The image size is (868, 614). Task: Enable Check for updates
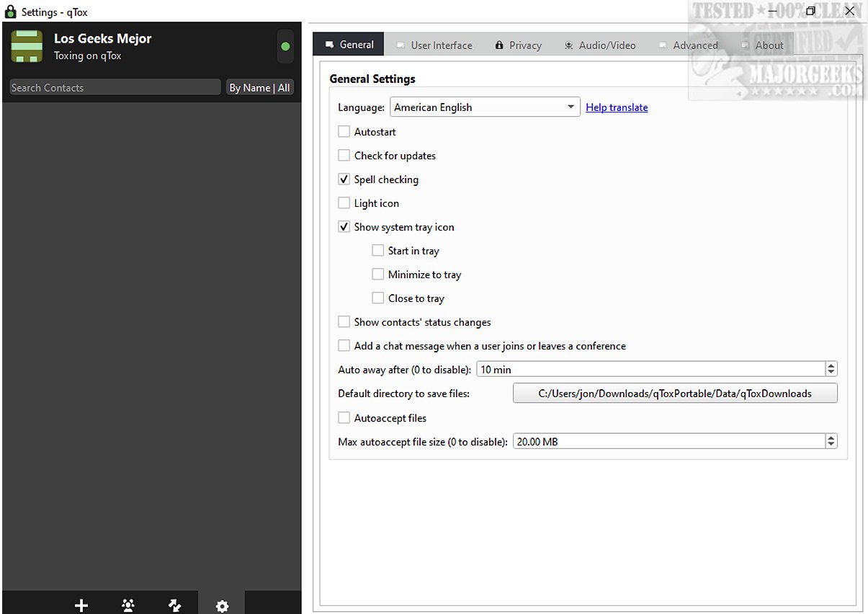tap(344, 156)
